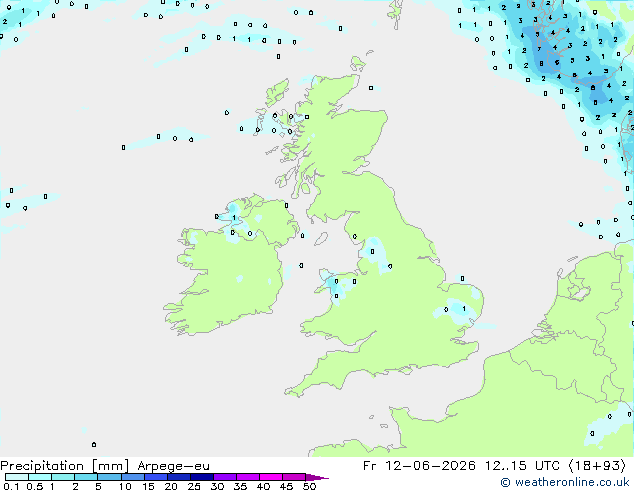Click the '45' legend scale label
Viewport: 634px width, 490px height.
[x=286, y=486]
